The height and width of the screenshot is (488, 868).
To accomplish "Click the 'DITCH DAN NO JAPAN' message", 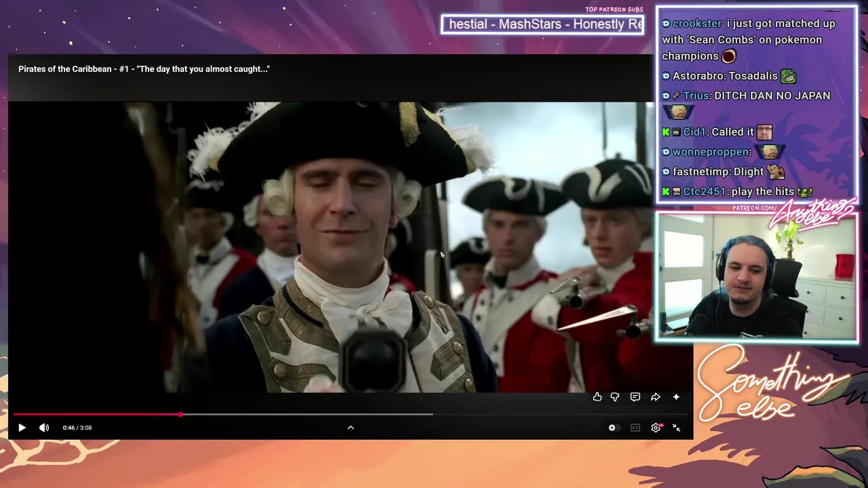I will 772,96.
